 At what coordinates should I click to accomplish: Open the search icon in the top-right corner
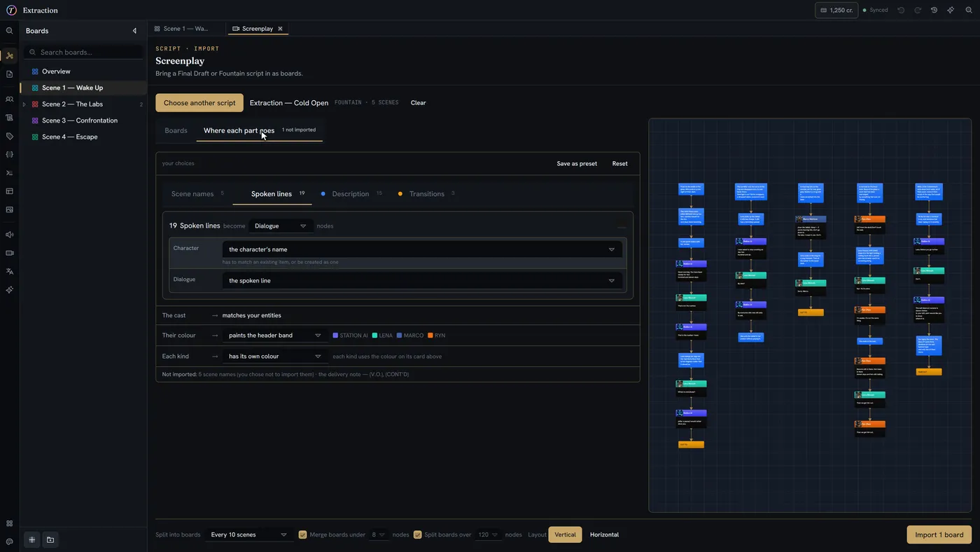point(969,11)
